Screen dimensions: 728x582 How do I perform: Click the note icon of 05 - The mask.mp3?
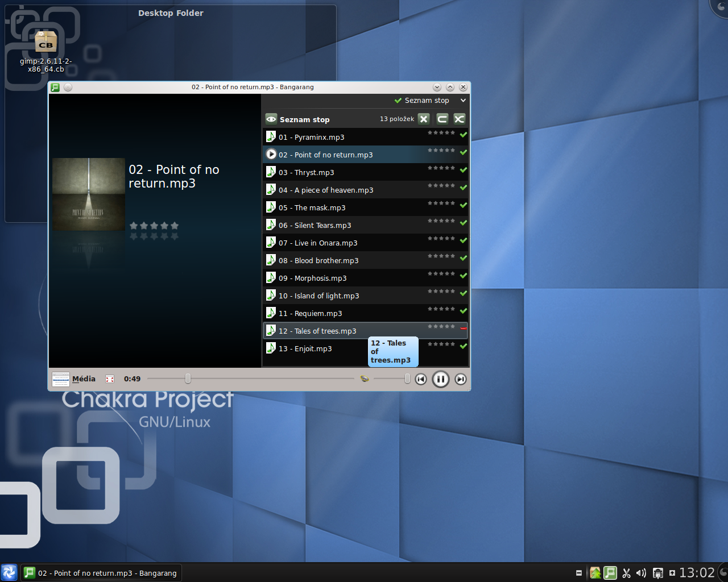(x=271, y=207)
